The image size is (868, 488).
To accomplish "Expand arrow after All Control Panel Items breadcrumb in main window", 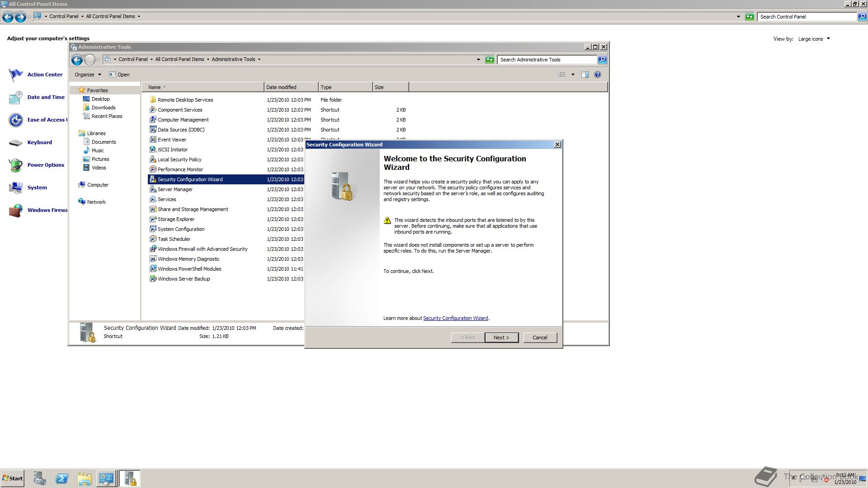I will [x=139, y=16].
